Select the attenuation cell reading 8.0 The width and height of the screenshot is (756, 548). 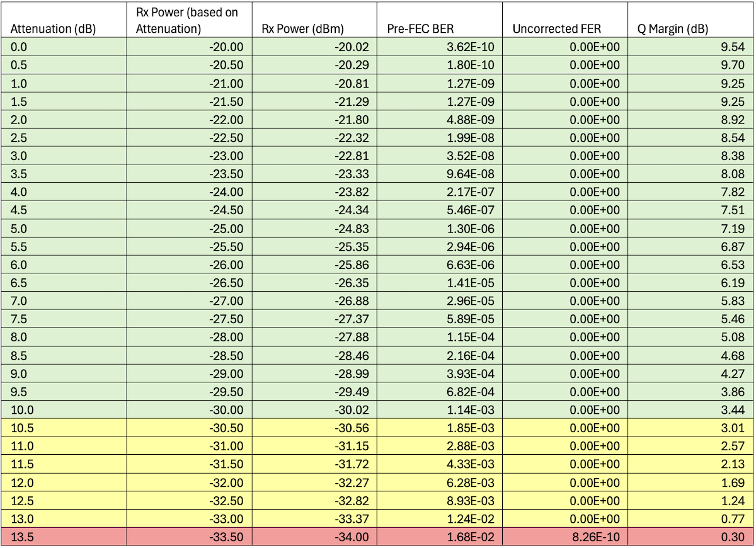(64, 338)
